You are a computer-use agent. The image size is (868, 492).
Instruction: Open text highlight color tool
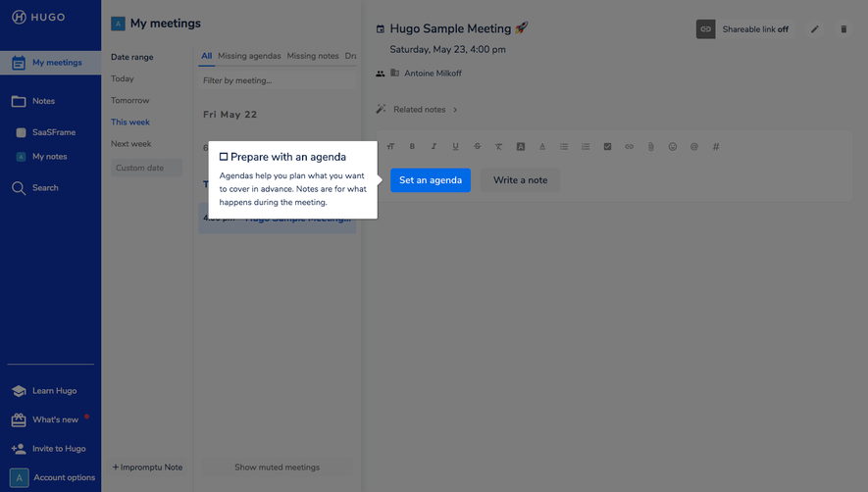[521, 147]
